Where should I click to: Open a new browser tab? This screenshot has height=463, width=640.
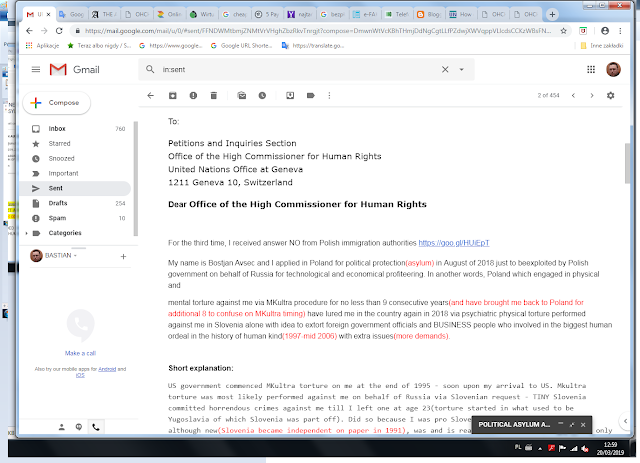(x=552, y=14)
